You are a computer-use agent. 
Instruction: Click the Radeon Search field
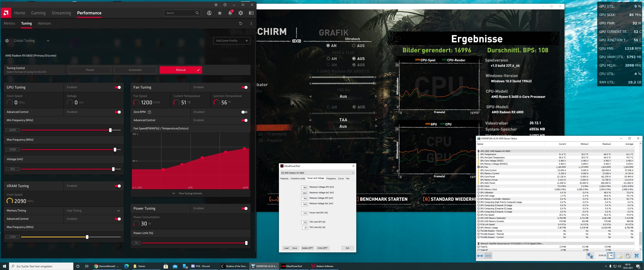182,13
